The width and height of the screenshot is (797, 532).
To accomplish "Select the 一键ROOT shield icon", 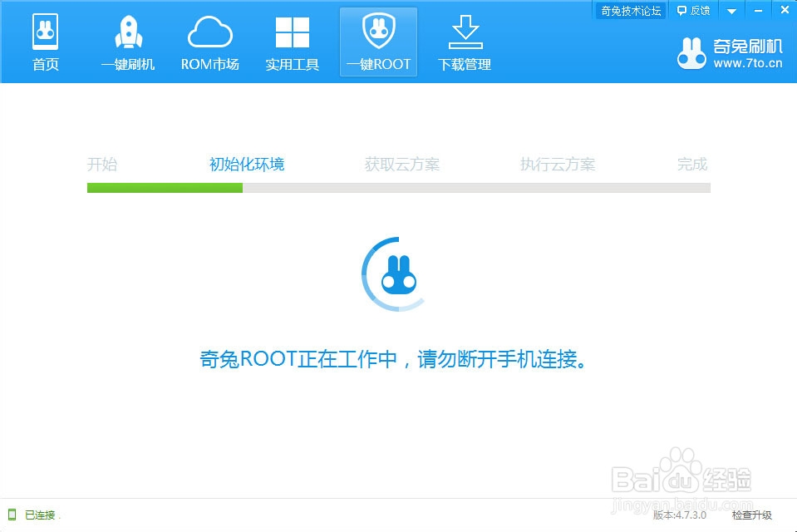I will pyautogui.click(x=379, y=32).
